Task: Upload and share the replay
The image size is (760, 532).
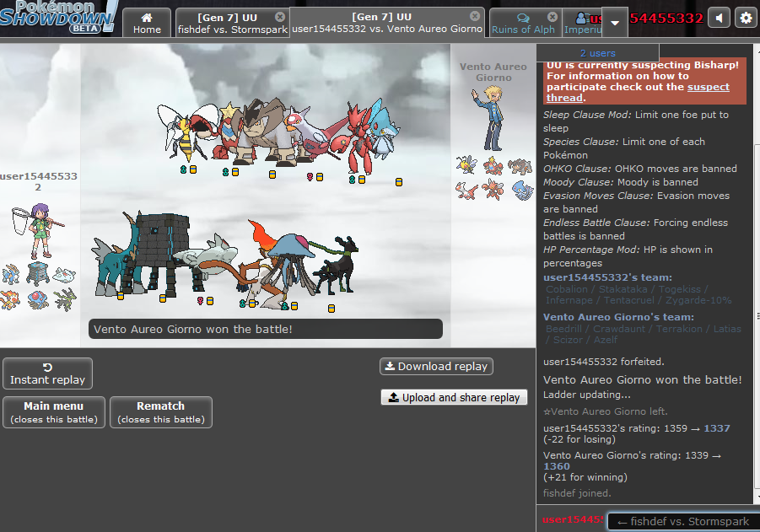Action: (x=454, y=397)
